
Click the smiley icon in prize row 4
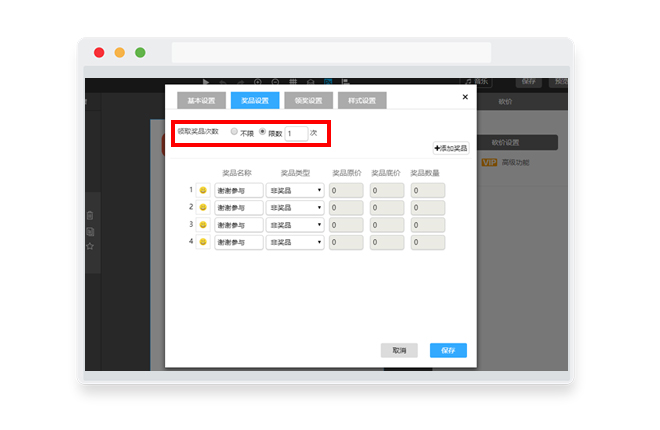pos(203,242)
